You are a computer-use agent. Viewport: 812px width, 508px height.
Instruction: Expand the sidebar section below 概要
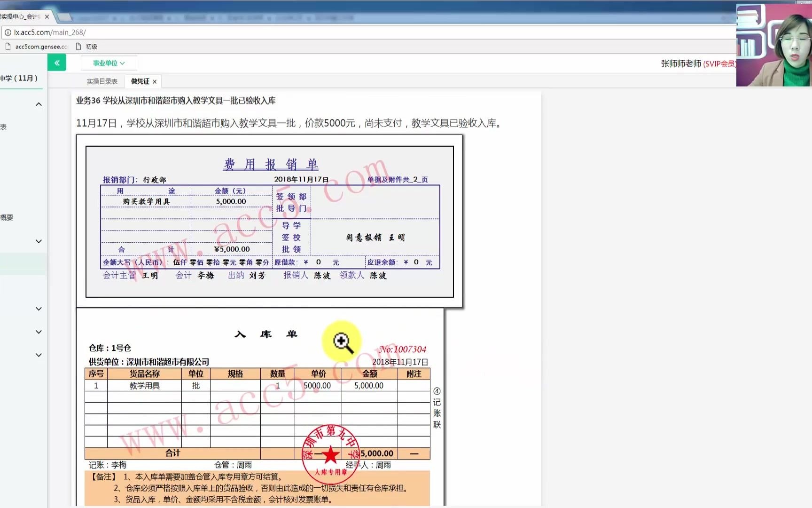39,241
